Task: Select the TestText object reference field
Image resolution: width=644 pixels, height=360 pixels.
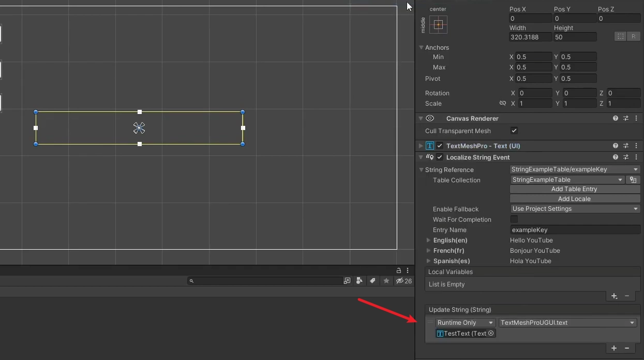Action: click(x=466, y=334)
